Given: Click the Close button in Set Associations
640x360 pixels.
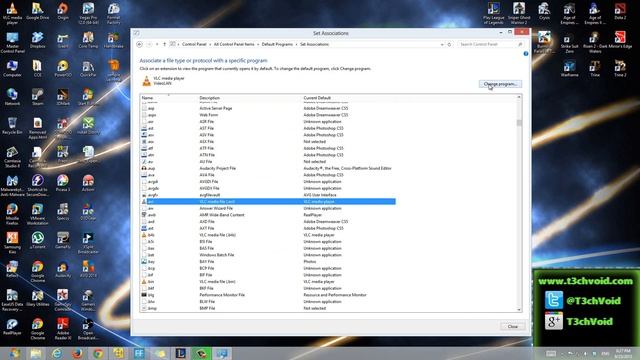Looking at the screenshot, I should (x=513, y=327).
